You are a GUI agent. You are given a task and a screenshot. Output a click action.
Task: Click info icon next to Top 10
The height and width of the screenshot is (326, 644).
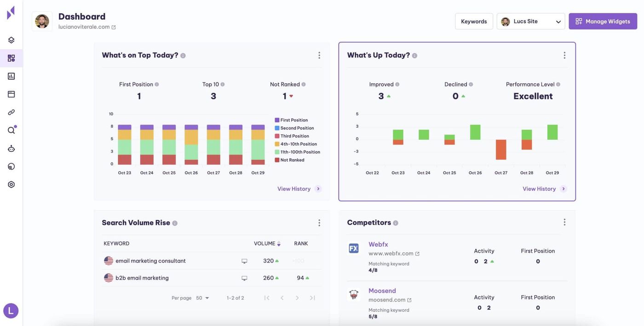click(223, 85)
